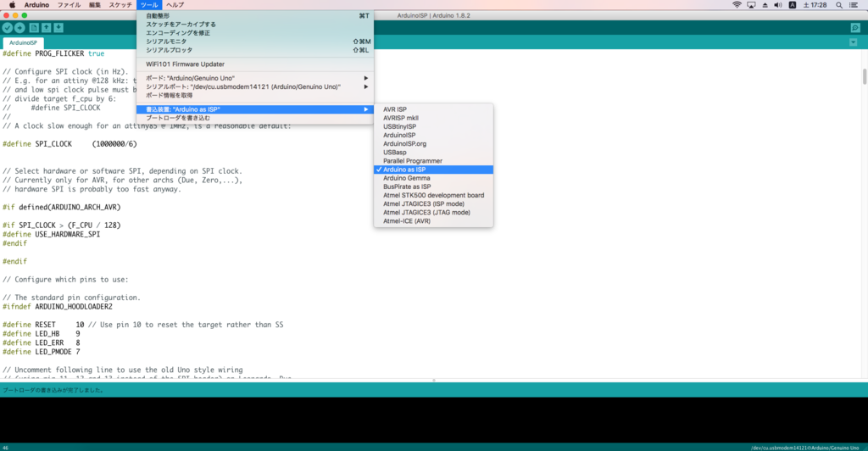Click the #ifndef ARDUINO_HOODLOADER2 line
This screenshot has width=868, height=451.
[x=58, y=307]
